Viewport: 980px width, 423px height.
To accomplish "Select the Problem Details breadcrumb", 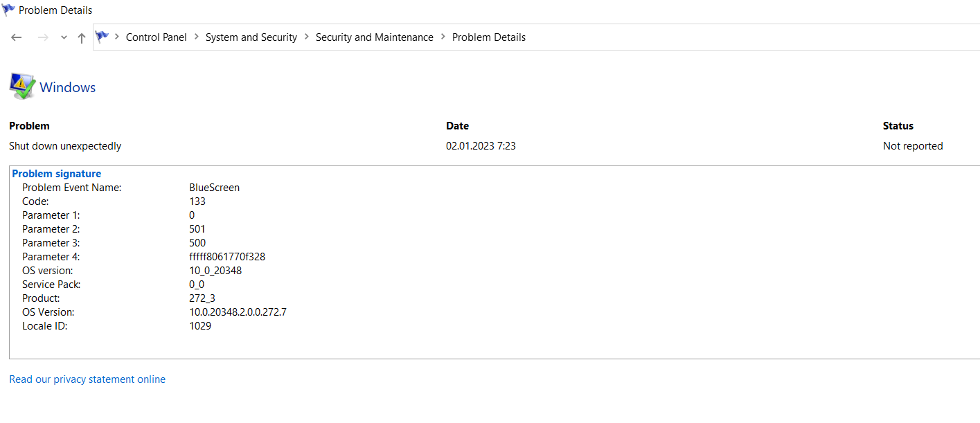I will [x=488, y=37].
